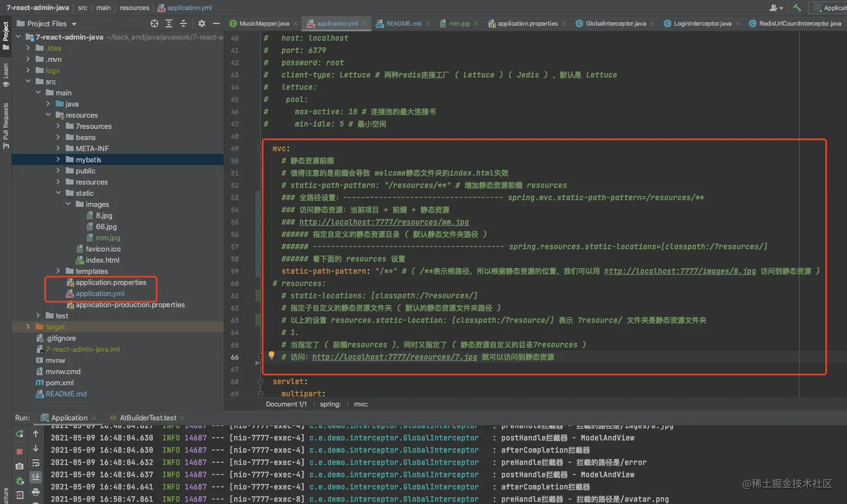Close the AtBuilderTest.test run tab

point(183,418)
